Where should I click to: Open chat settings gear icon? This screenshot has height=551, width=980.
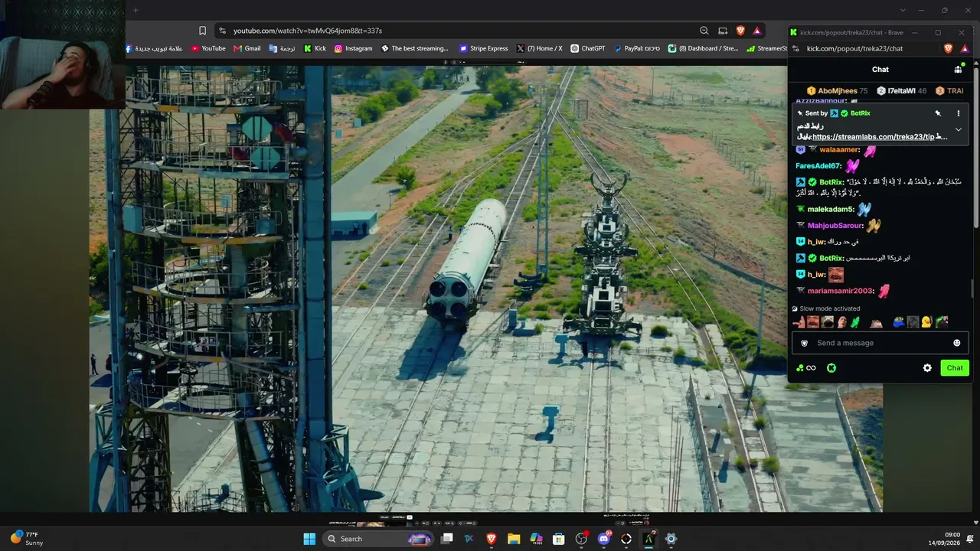(927, 368)
